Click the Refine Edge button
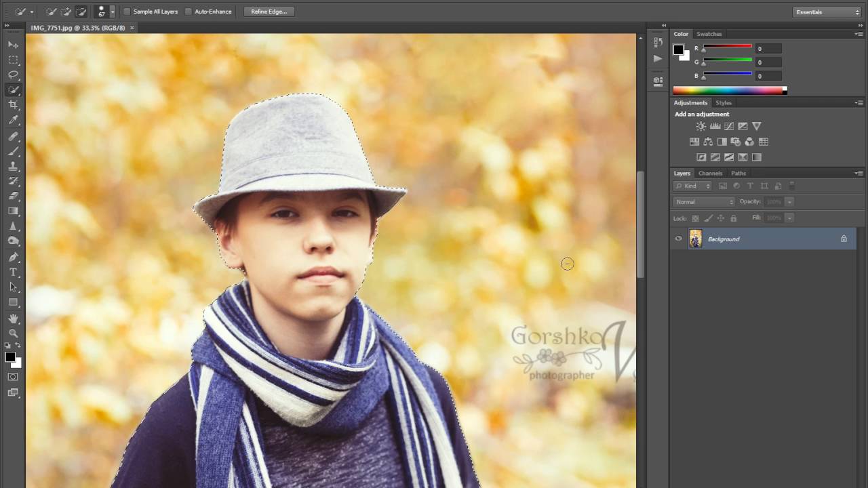 [269, 12]
